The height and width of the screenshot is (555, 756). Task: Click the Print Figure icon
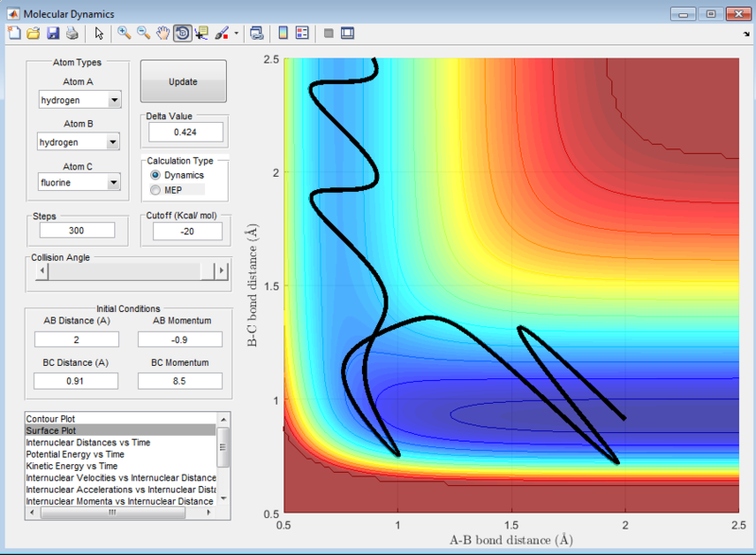pyautogui.click(x=72, y=33)
